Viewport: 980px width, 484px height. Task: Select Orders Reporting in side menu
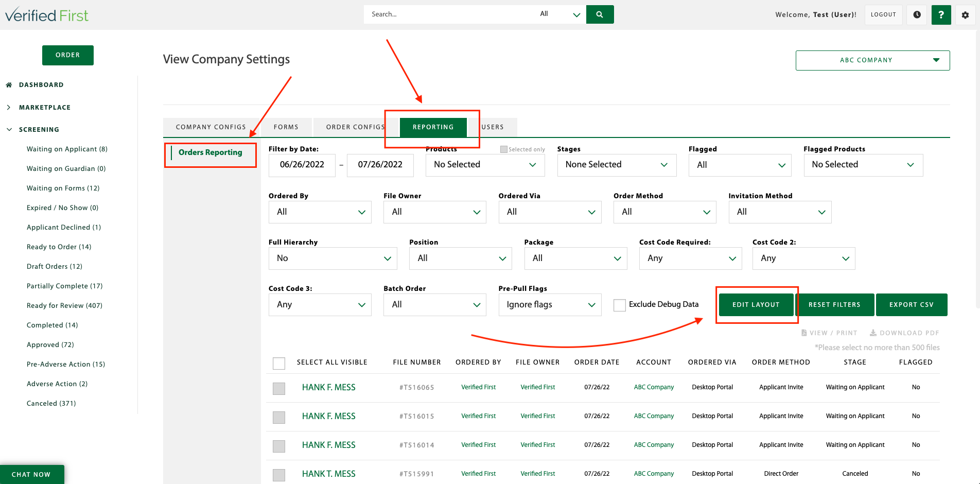tap(210, 152)
